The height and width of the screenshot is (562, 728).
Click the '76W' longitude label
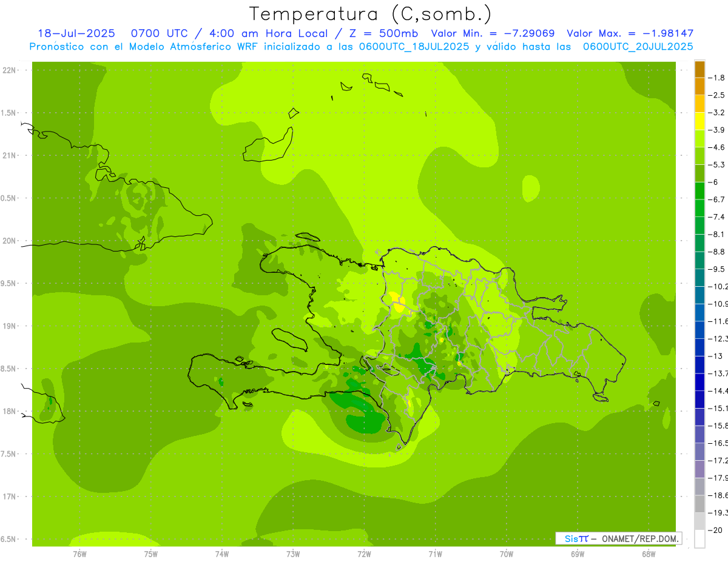pos(79,553)
